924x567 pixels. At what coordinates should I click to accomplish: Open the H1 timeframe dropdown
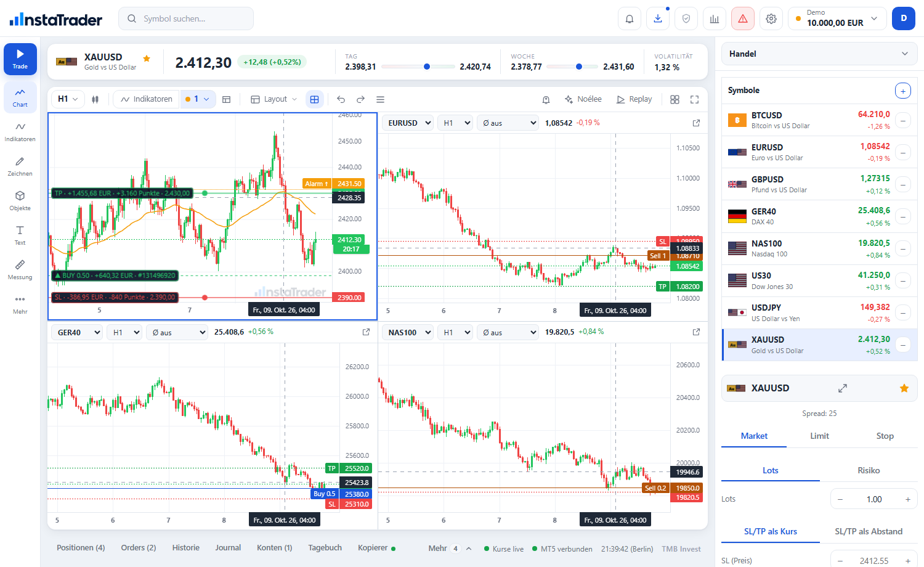click(68, 99)
